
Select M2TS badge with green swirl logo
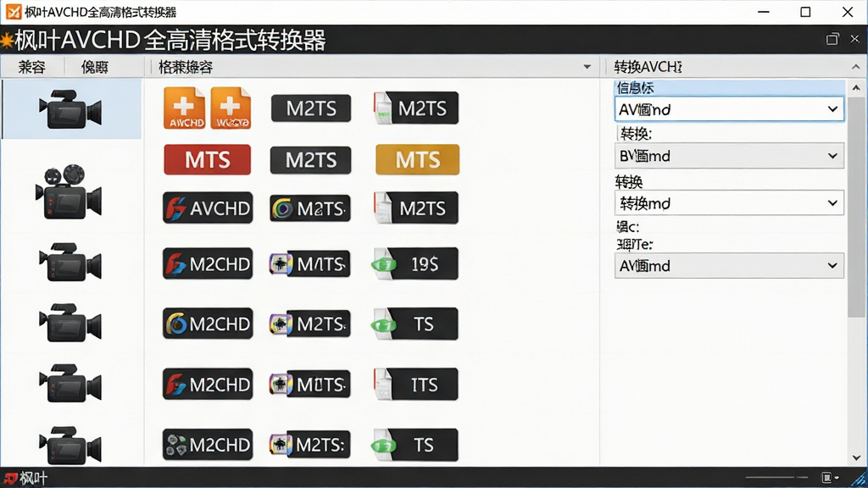click(310, 208)
